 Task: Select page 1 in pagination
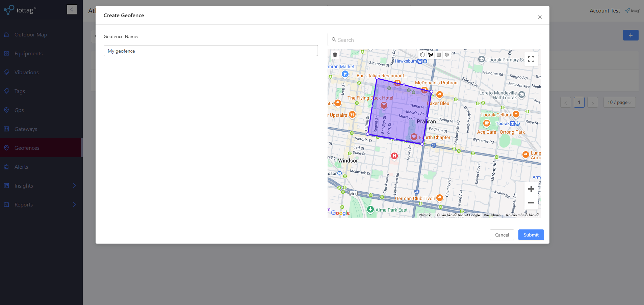pyautogui.click(x=579, y=102)
